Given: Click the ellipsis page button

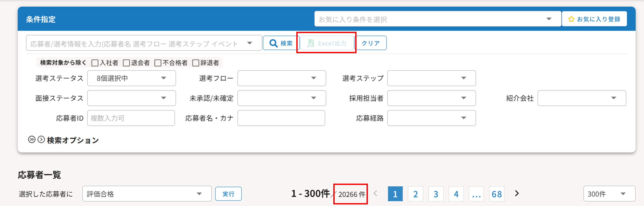Looking at the screenshot, I should [476, 194].
